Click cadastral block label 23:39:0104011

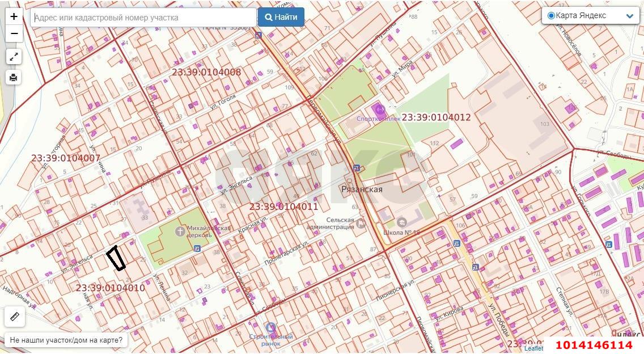pos(283,206)
